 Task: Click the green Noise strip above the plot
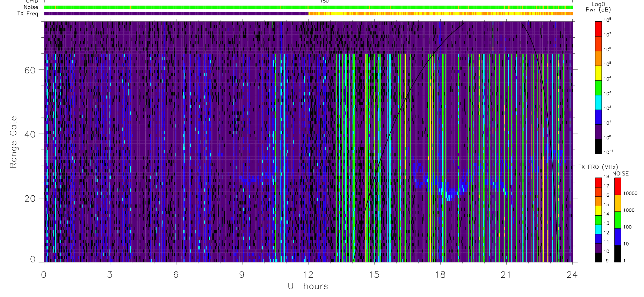[x=308, y=7]
